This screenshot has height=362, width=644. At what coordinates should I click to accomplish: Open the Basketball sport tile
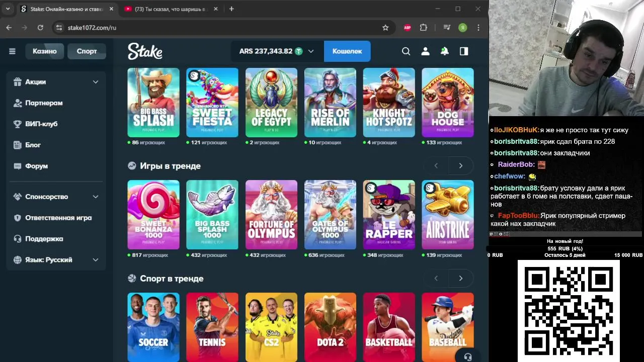[389, 327]
